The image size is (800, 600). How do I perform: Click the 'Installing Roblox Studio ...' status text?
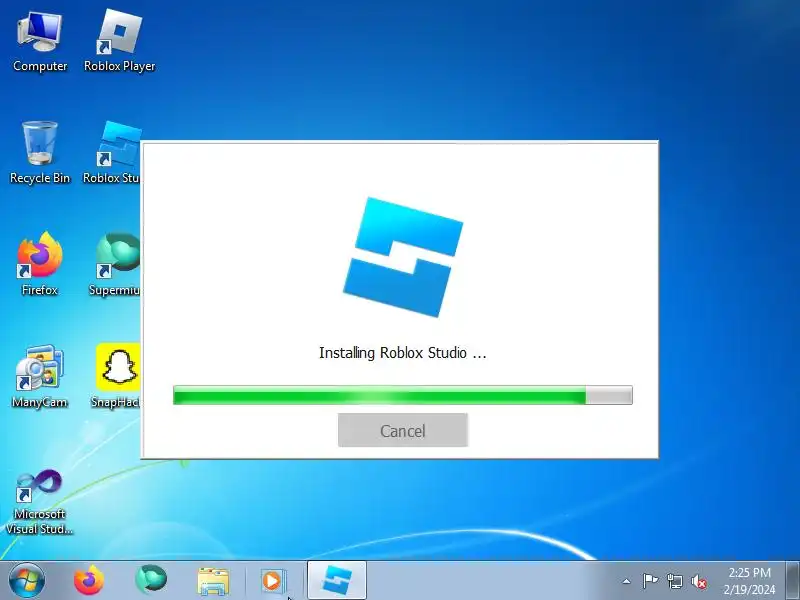pos(403,353)
